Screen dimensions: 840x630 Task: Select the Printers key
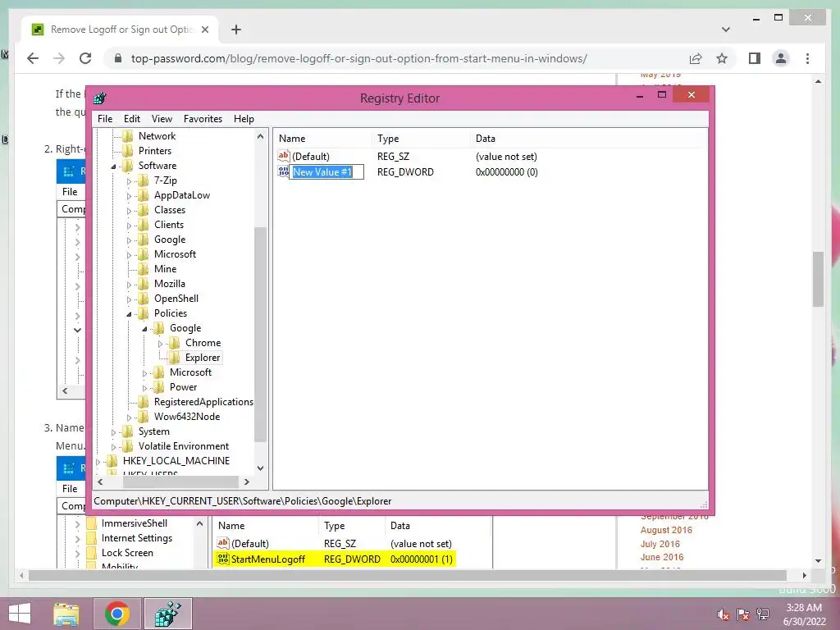(x=155, y=151)
